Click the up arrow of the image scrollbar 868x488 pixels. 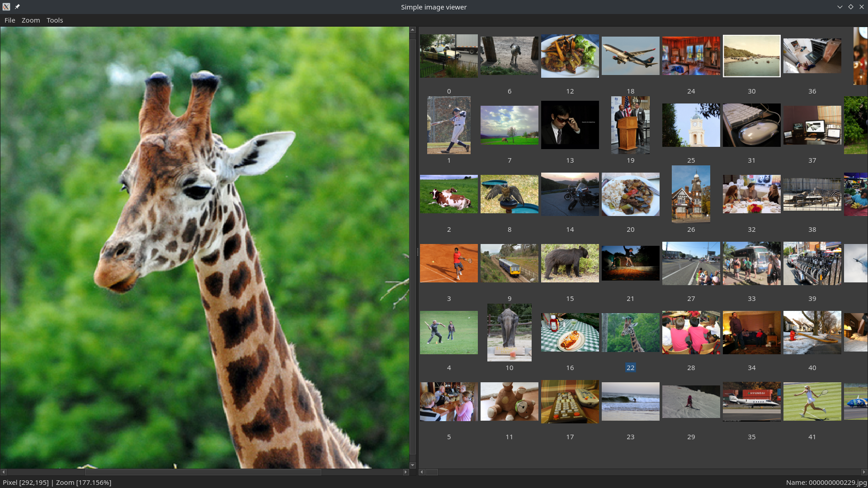[x=412, y=30]
